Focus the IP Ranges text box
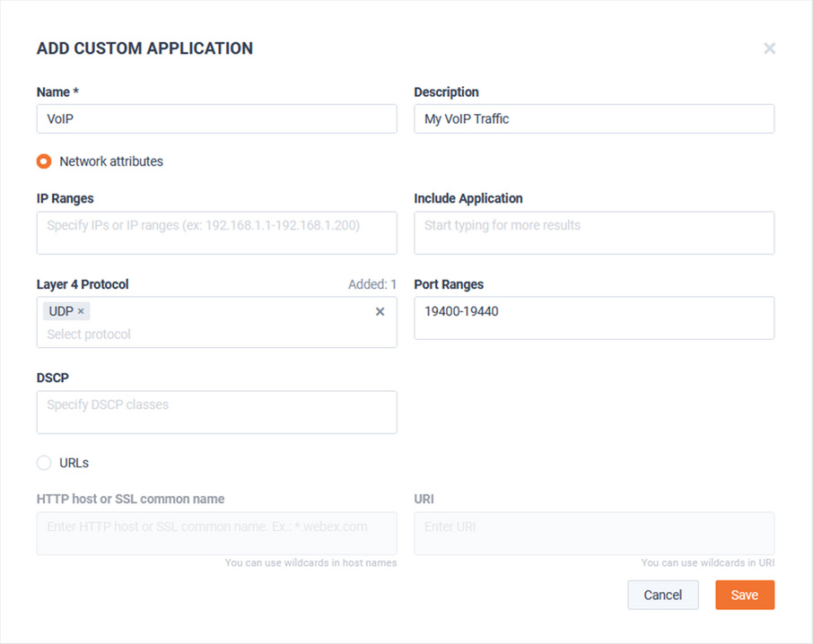The width and height of the screenshot is (813, 644). tap(217, 232)
